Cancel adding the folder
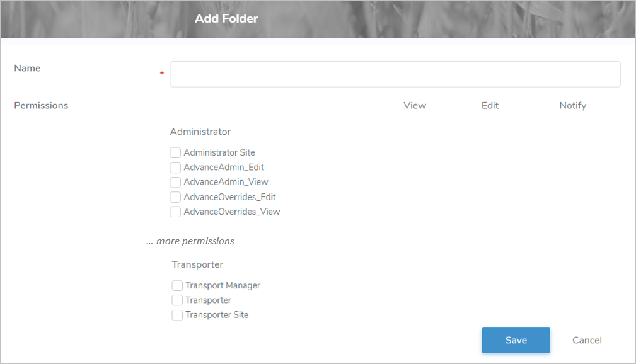Screen dimensions: 636x364 point(586,340)
